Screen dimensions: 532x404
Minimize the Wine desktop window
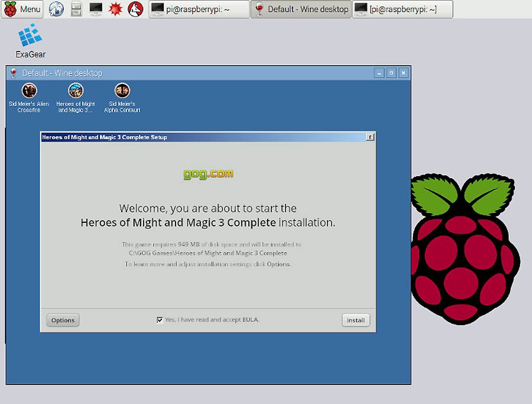click(379, 73)
